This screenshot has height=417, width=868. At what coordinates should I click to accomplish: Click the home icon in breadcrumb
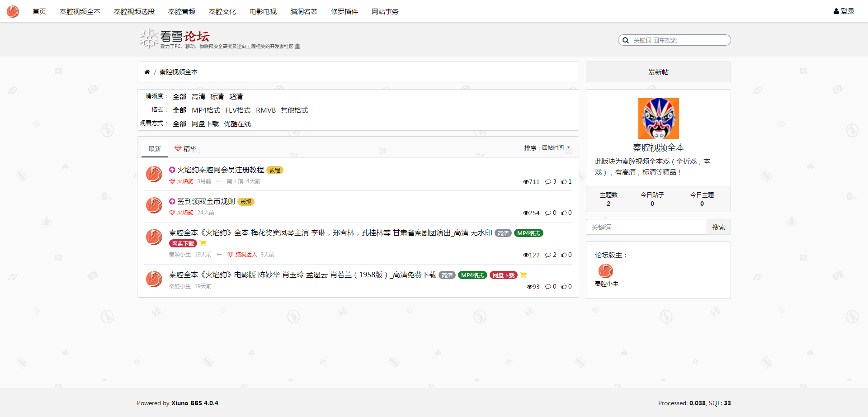147,72
